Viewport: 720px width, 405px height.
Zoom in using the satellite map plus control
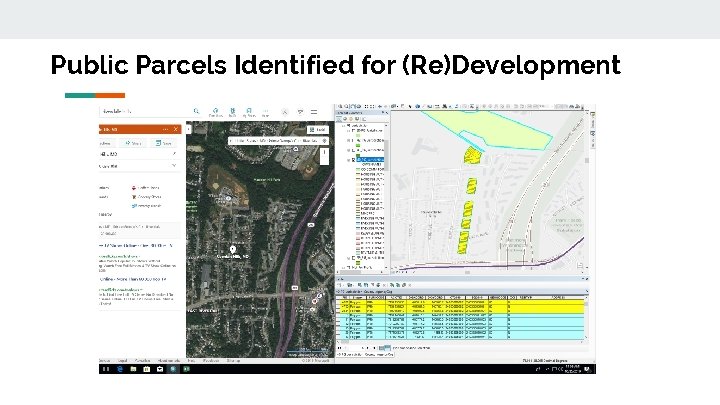324,152
